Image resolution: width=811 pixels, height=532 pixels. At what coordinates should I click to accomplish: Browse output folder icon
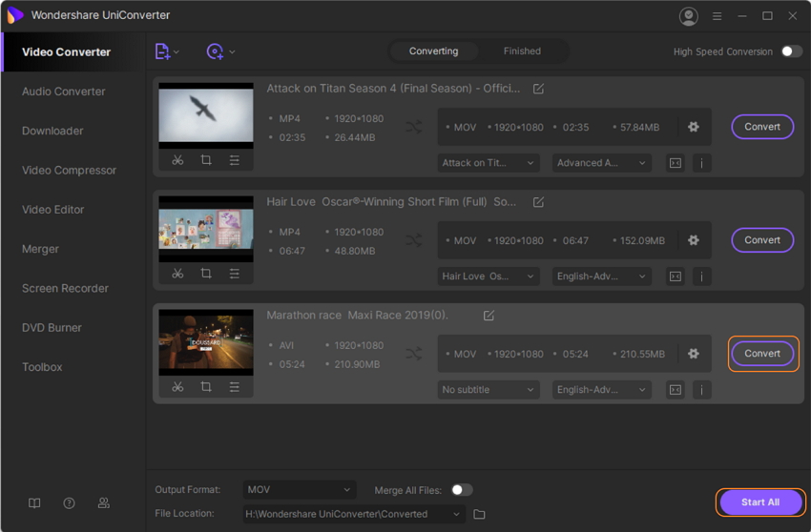(x=480, y=514)
